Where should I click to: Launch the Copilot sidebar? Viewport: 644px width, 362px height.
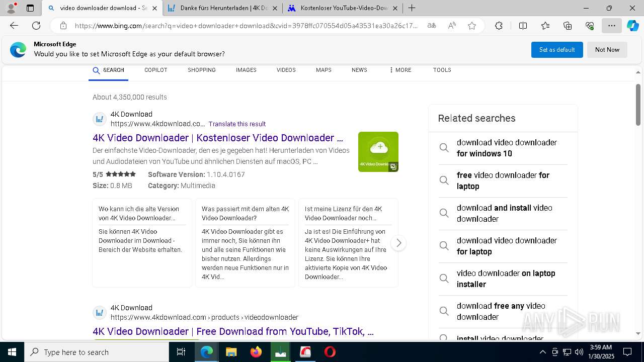click(x=632, y=26)
